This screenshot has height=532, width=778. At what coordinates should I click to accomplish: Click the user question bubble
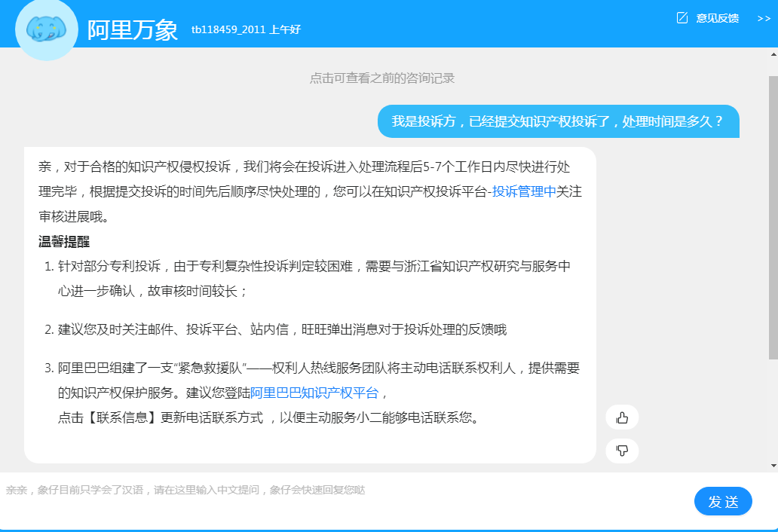pyautogui.click(x=558, y=121)
